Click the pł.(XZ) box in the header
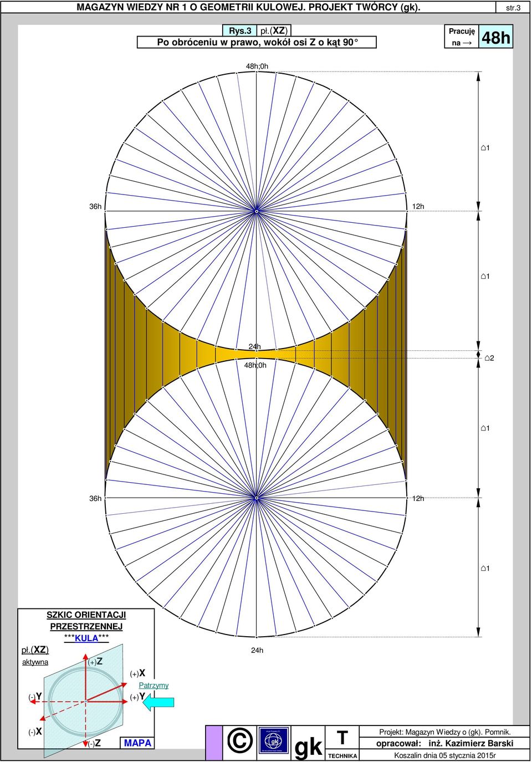Viewport: 532px width, 762px height. point(274,30)
